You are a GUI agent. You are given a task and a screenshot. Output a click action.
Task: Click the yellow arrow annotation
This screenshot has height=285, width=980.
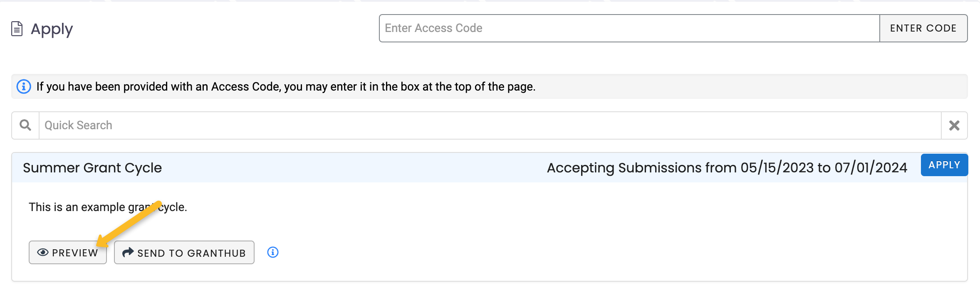129,224
